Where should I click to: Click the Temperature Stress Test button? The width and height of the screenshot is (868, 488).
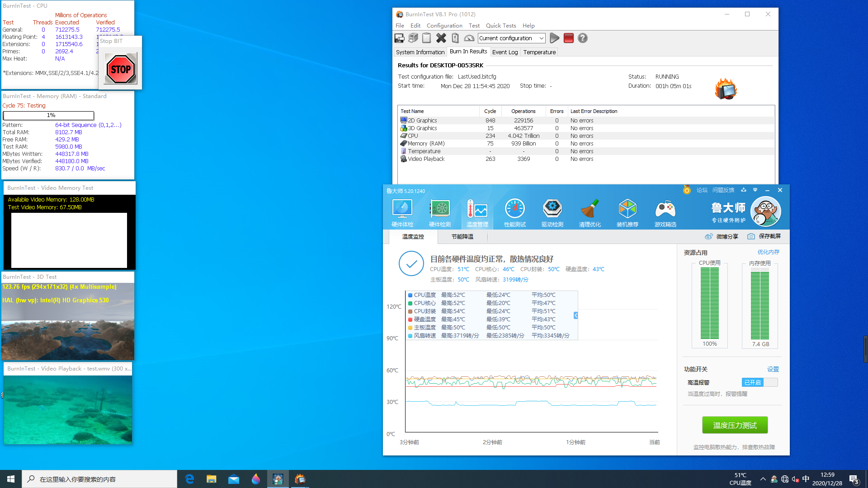[x=735, y=425]
